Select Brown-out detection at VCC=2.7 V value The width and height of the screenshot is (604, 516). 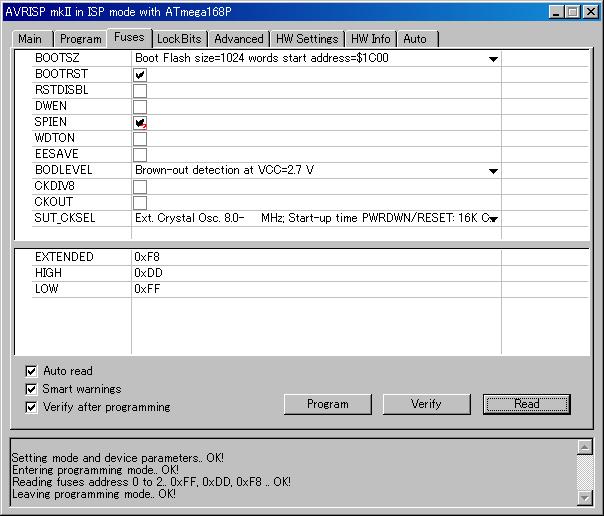225,170
